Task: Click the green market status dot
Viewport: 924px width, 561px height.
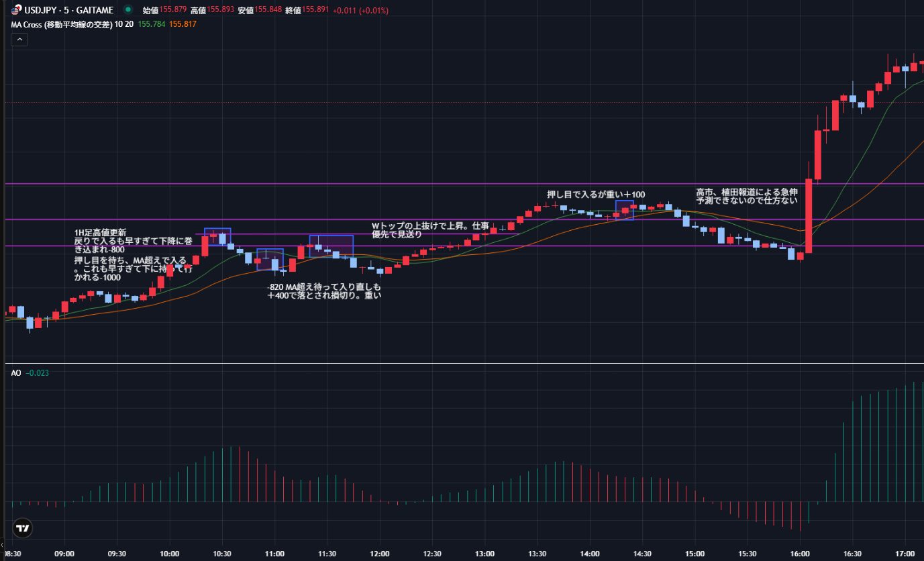Action: tap(127, 9)
